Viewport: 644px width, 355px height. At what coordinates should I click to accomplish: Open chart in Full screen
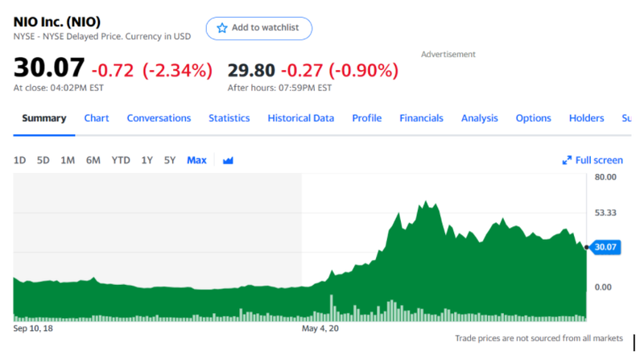pyautogui.click(x=592, y=160)
